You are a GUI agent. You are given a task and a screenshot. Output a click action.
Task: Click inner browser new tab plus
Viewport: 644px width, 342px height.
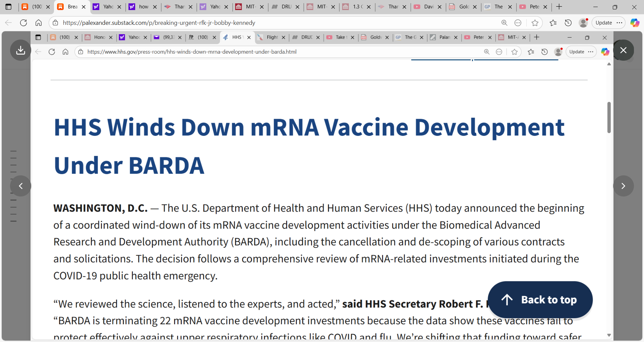click(x=537, y=37)
